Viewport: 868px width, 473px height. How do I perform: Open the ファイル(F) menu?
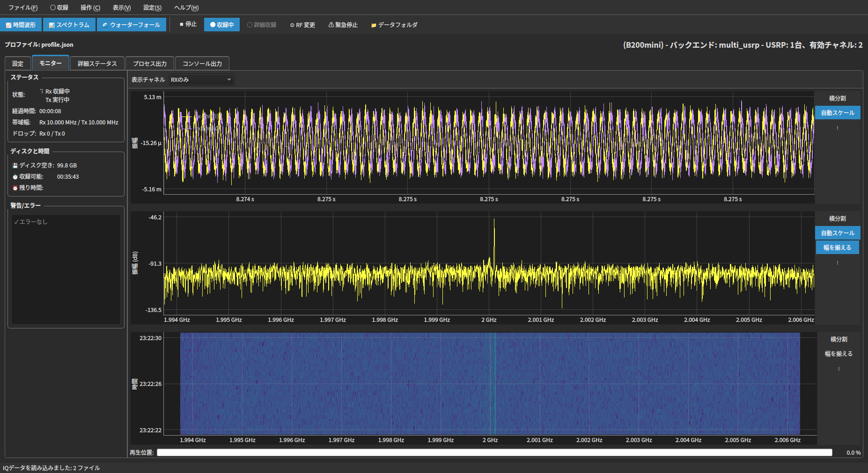coord(23,7)
